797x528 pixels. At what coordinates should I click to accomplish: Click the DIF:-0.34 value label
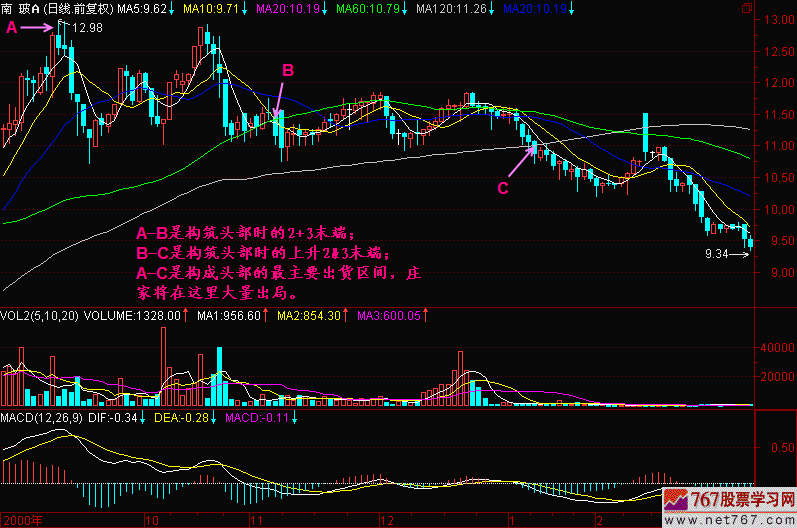(117, 416)
